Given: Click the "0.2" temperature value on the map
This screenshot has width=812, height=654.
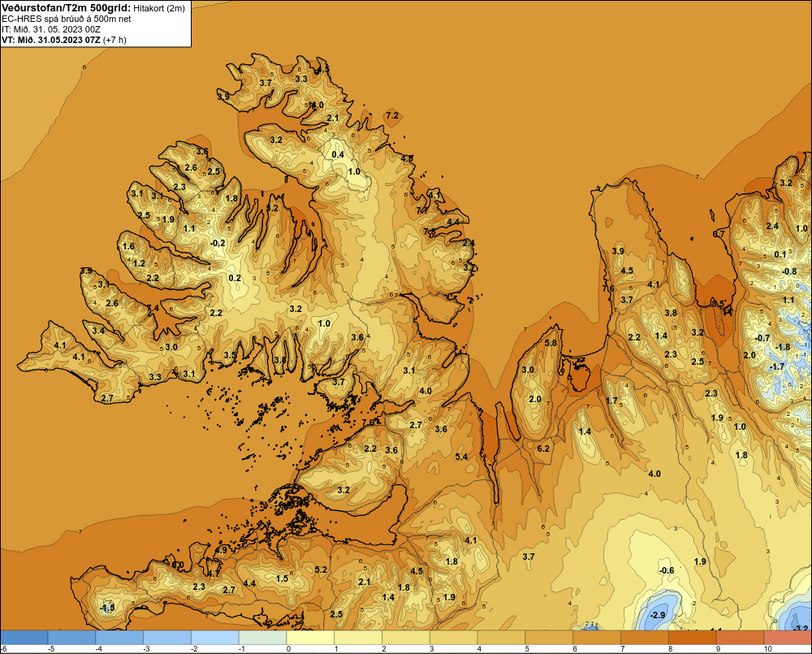Looking at the screenshot, I should 235,278.
